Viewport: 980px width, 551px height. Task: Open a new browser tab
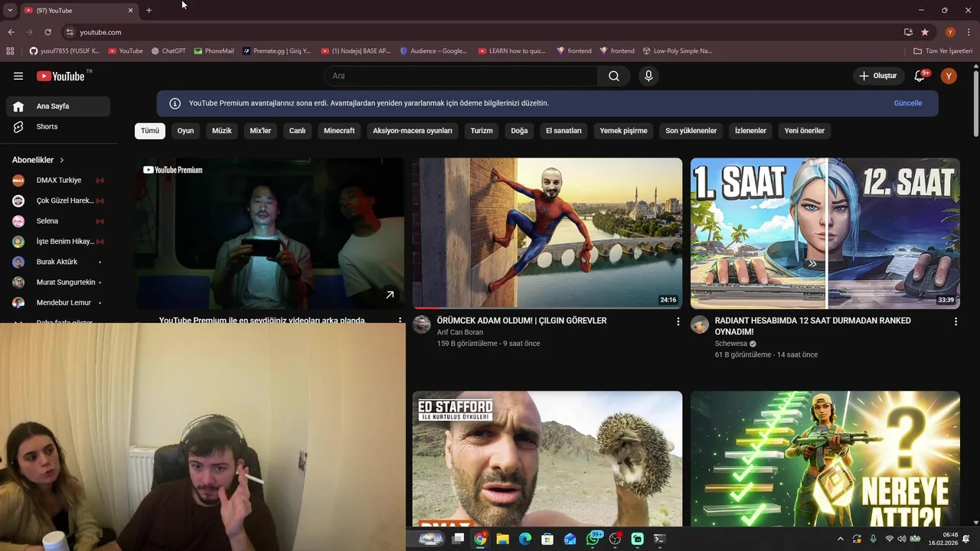click(x=149, y=10)
